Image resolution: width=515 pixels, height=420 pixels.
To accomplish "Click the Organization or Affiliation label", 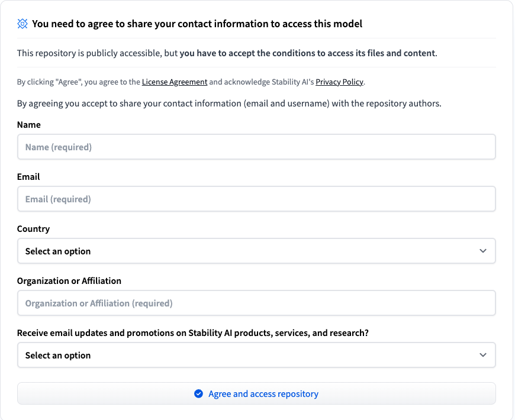I will pos(69,281).
